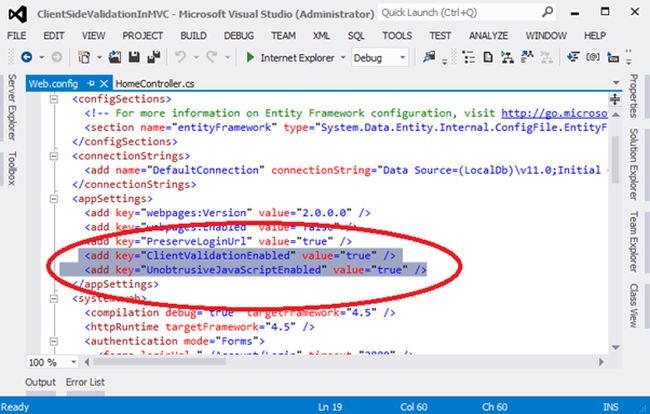Open the DEBUG menu

click(x=239, y=36)
